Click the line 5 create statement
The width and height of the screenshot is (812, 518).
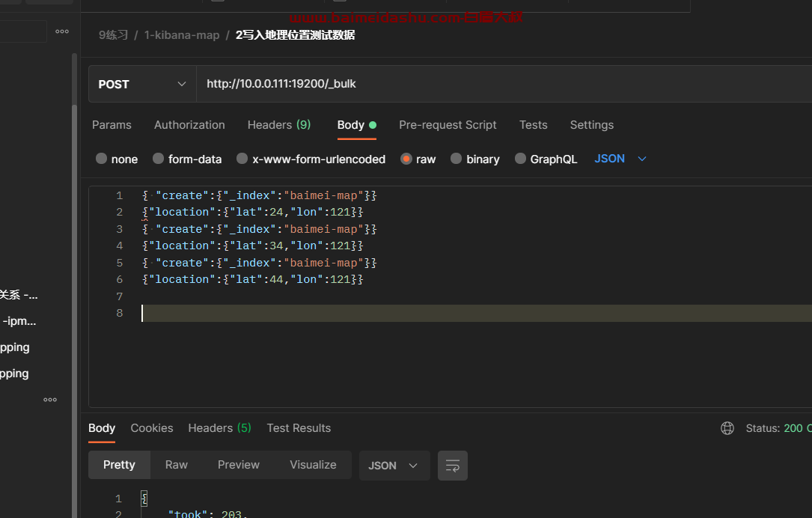260,263
